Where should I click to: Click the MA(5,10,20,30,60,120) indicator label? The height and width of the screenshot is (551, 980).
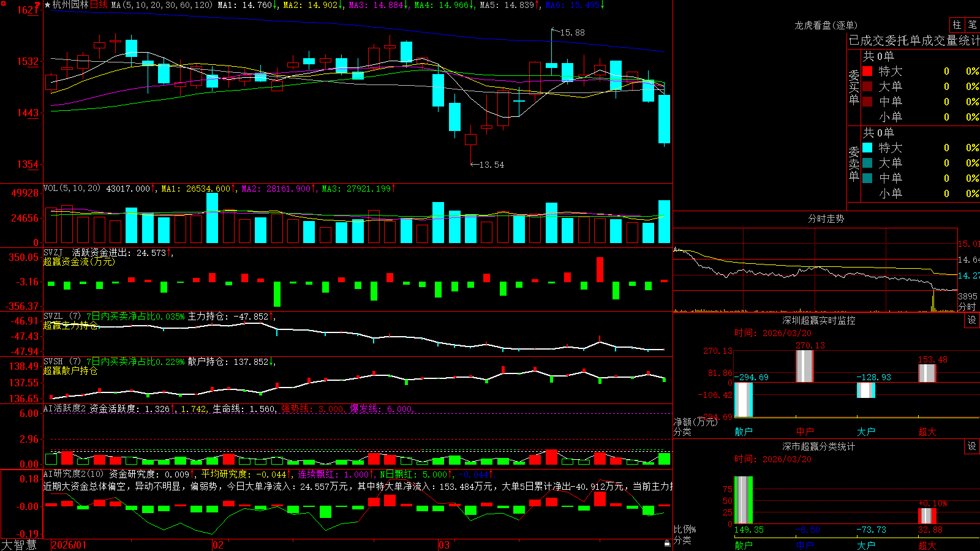pyautogui.click(x=162, y=5)
